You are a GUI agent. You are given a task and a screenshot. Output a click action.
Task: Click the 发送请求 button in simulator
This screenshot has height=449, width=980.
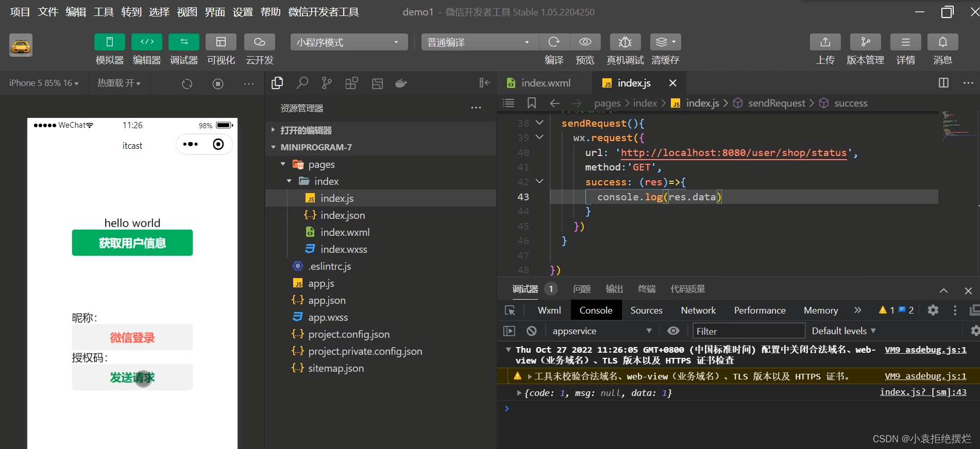pyautogui.click(x=132, y=377)
